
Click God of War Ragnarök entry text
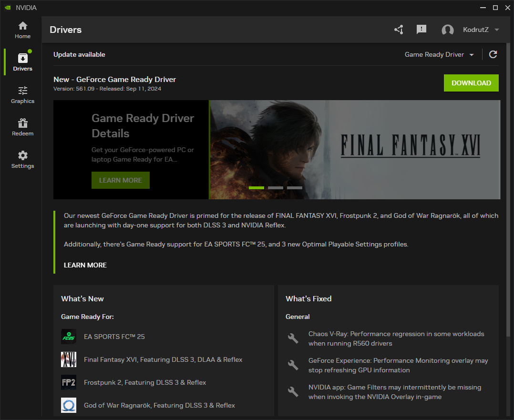pos(159,406)
